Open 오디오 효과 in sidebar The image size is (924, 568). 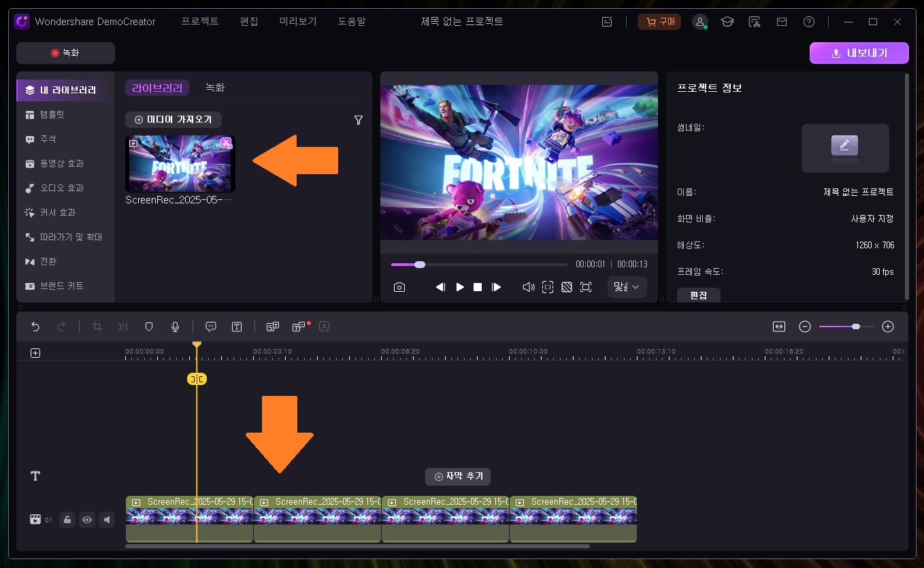(x=65, y=188)
